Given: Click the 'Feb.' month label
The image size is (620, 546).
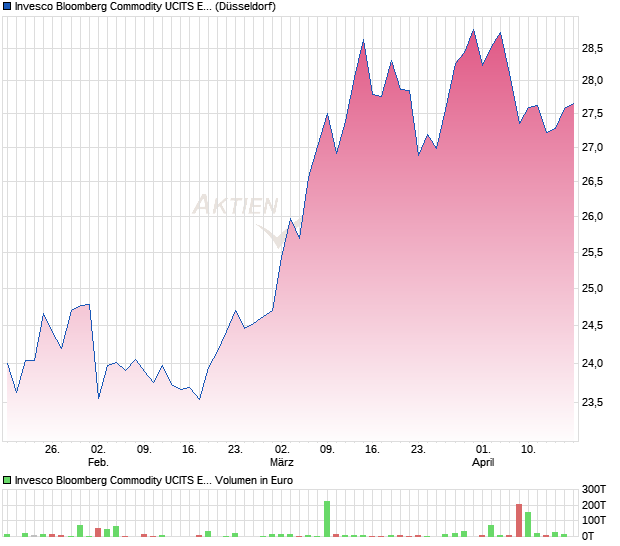Looking at the screenshot, I should 98,462.
